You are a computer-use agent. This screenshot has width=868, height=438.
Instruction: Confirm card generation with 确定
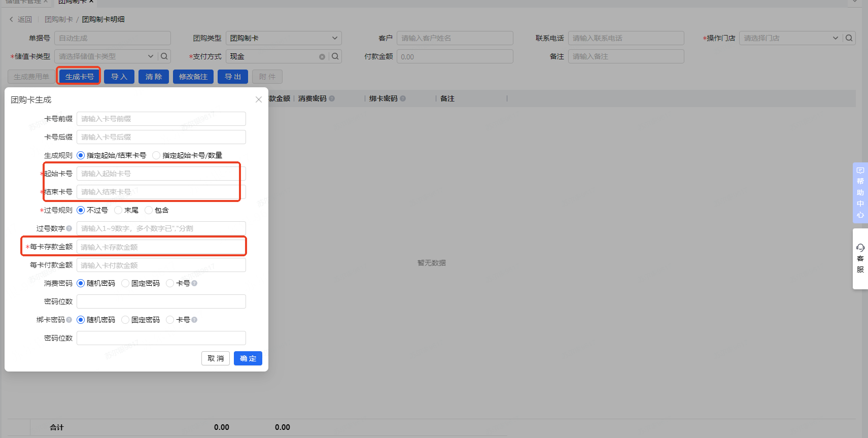248,358
